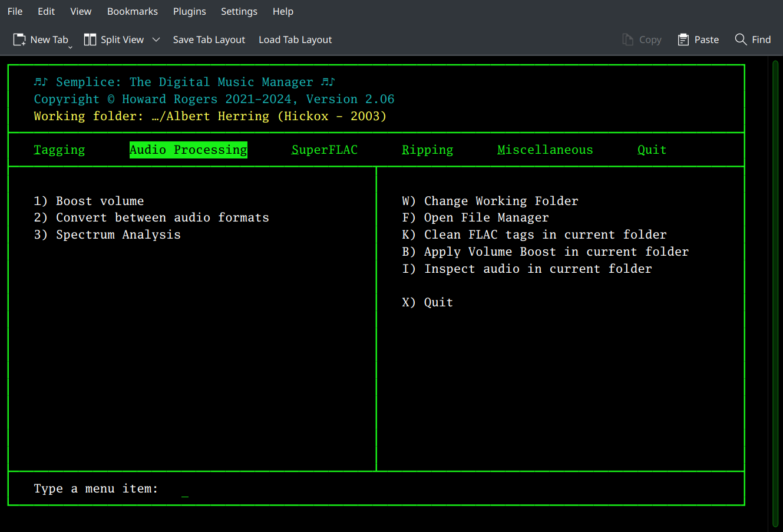Open the Plugins menu
This screenshot has height=532, width=783.
(x=189, y=11)
